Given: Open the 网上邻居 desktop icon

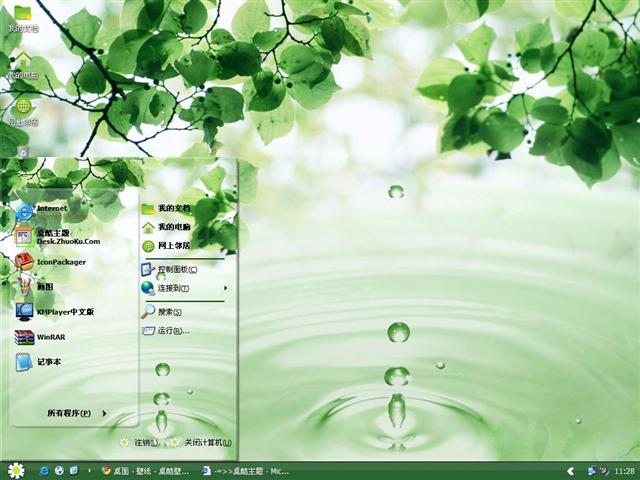Looking at the screenshot, I should 22,111.
